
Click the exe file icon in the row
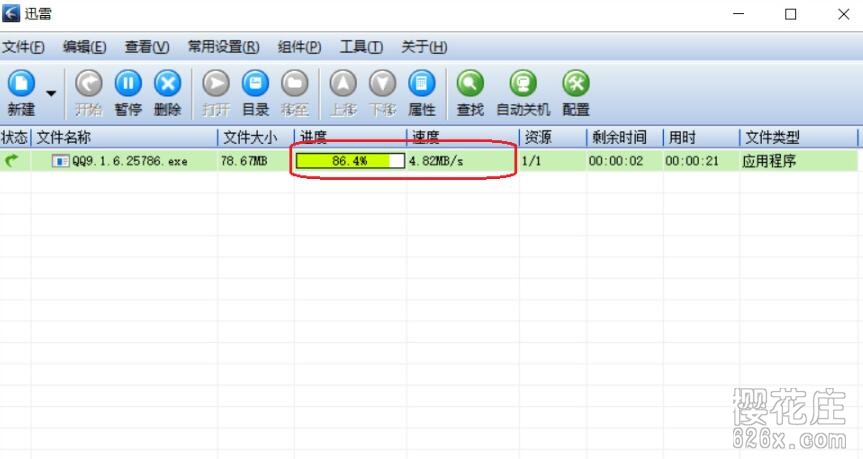[61, 161]
